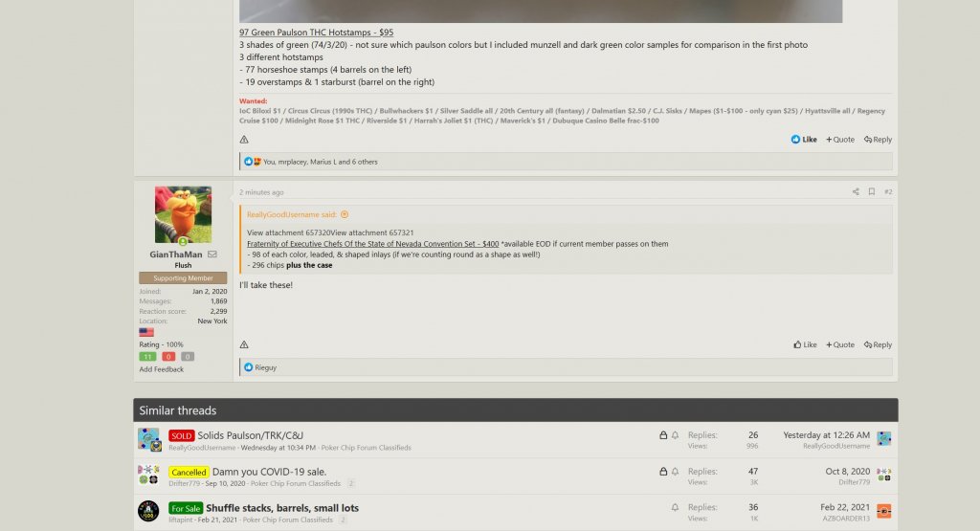This screenshot has height=531, width=980.
Task: Like GianThaMan's post
Action: click(x=805, y=344)
